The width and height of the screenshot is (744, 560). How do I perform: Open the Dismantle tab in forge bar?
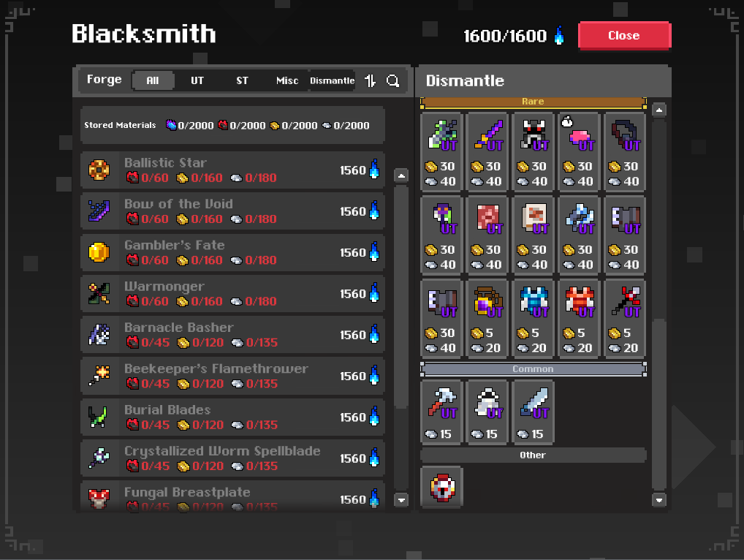pyautogui.click(x=332, y=80)
